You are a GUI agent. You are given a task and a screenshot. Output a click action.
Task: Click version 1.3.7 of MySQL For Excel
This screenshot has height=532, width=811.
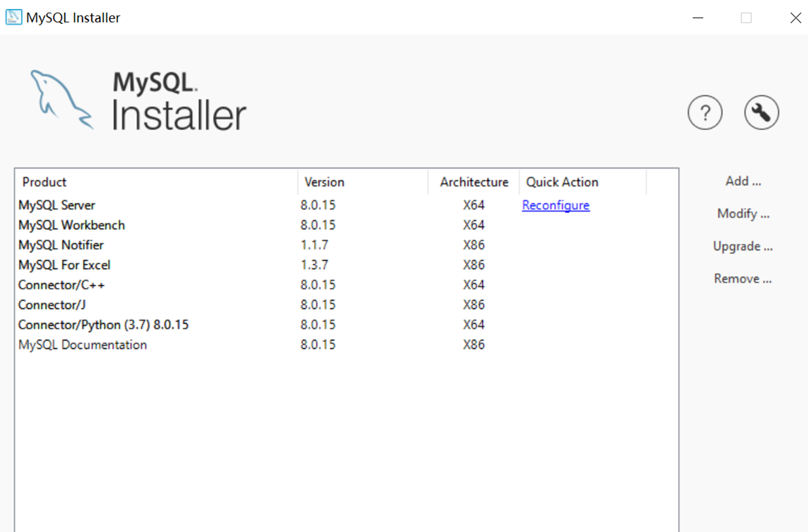pos(314,265)
